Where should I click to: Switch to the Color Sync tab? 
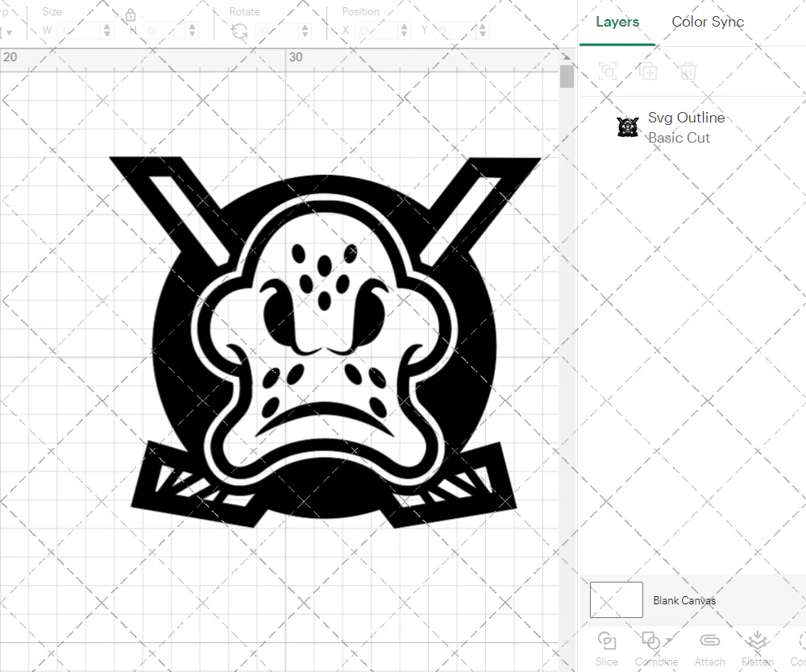pos(708,23)
